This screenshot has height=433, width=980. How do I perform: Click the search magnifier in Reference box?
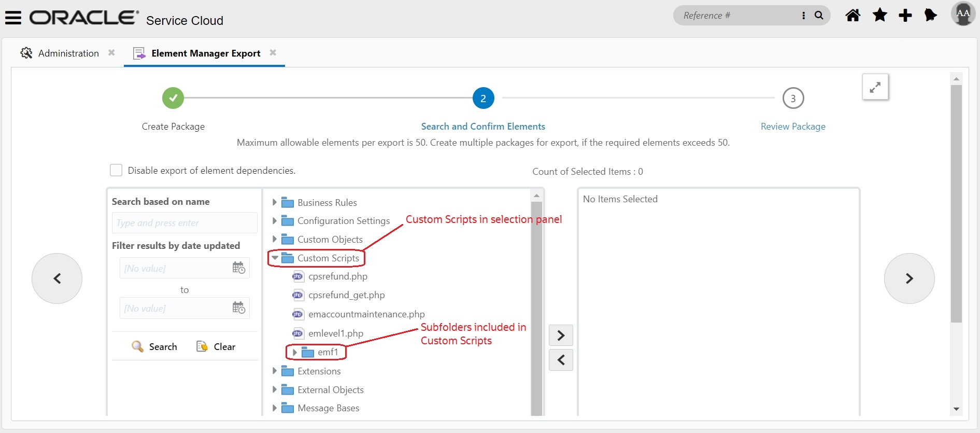click(x=819, y=16)
